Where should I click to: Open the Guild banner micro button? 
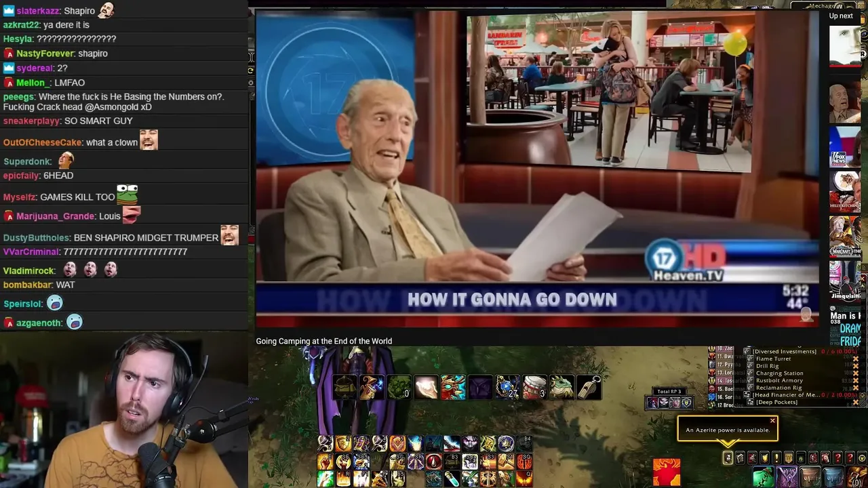pos(789,458)
